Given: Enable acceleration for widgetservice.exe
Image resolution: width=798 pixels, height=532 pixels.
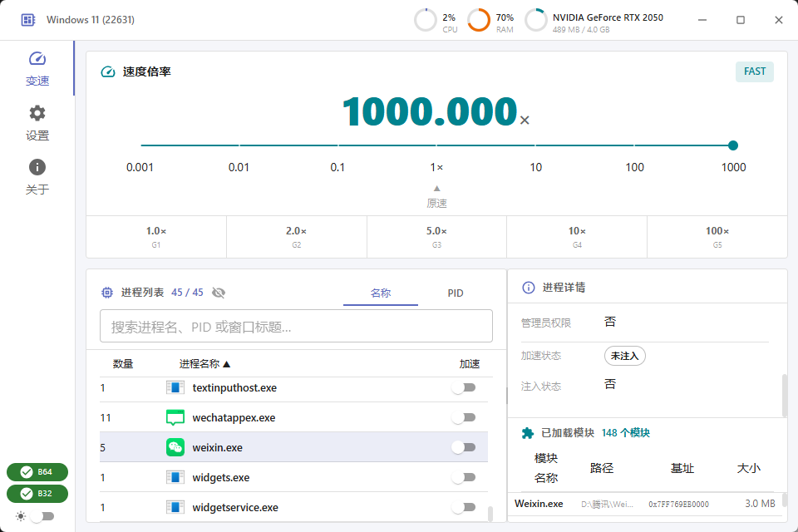Looking at the screenshot, I should click(464, 508).
